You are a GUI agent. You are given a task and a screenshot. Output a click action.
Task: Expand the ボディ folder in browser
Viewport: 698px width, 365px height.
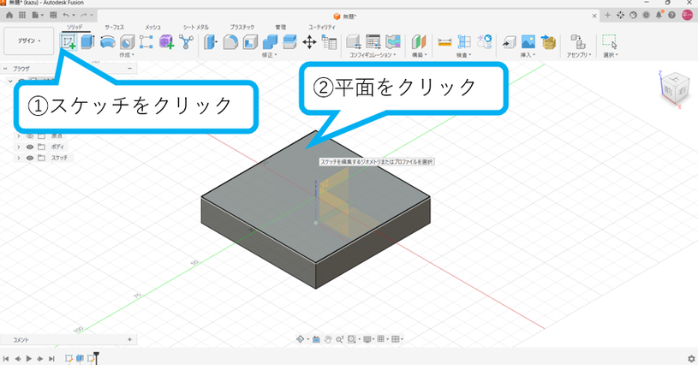[x=18, y=147]
